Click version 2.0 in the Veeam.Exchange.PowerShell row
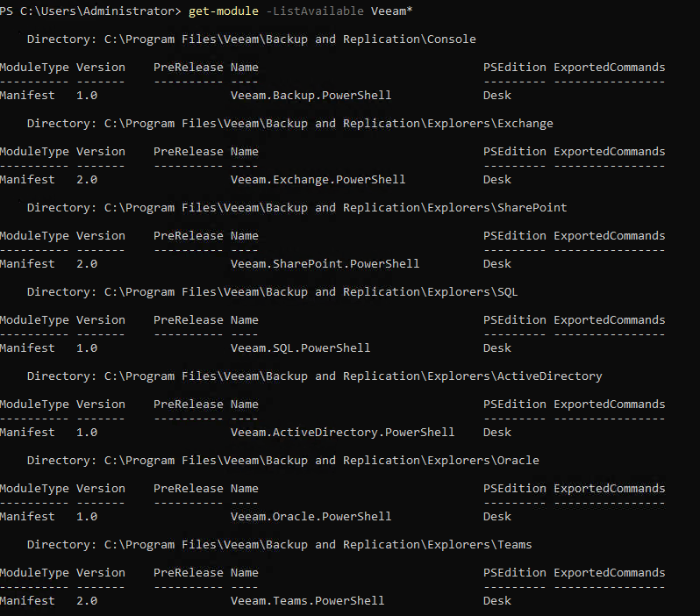The image size is (700, 616). click(x=87, y=180)
